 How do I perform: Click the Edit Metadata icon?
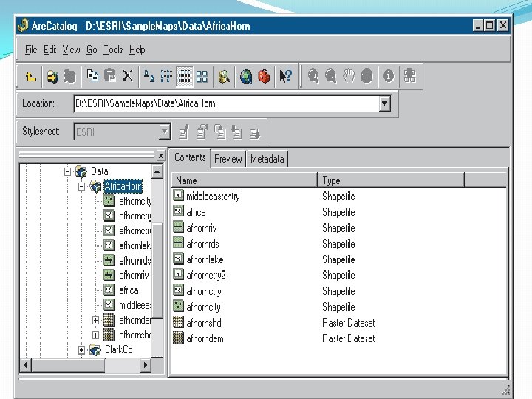point(184,132)
